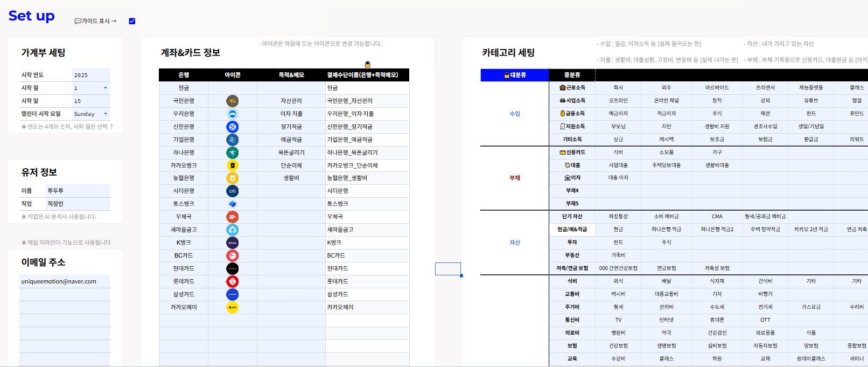This screenshot has height=367, width=868.
Task: Click the Set up page title
Action: pos(31,16)
